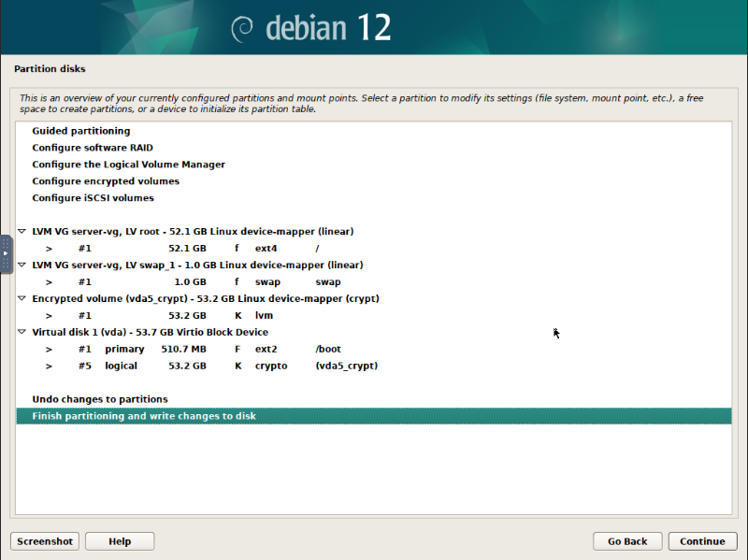This screenshot has width=748, height=560.
Task: Collapse the Encrypted volume vda5_crypt group
Action: (x=22, y=298)
